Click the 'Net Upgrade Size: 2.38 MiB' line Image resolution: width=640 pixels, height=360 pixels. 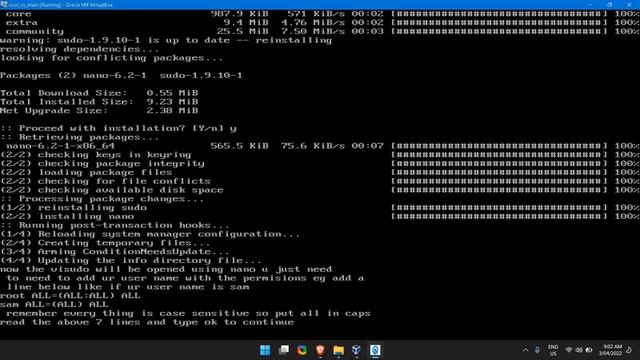click(99, 111)
